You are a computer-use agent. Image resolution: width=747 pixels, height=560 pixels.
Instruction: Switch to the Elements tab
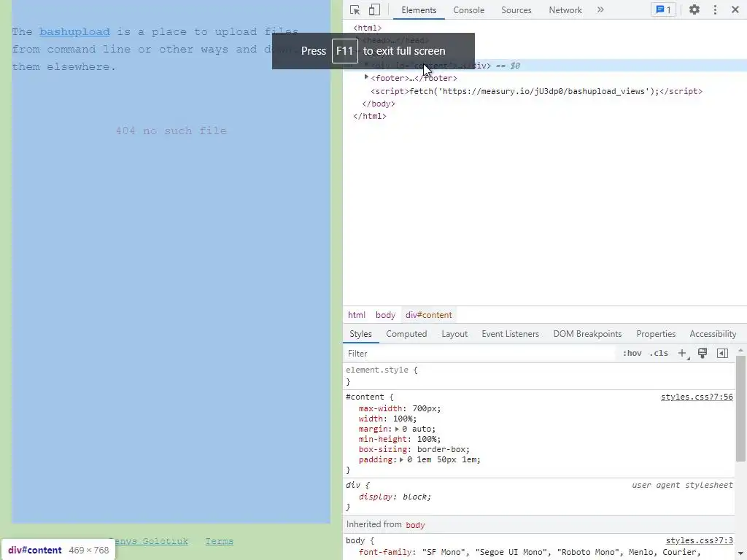(419, 10)
